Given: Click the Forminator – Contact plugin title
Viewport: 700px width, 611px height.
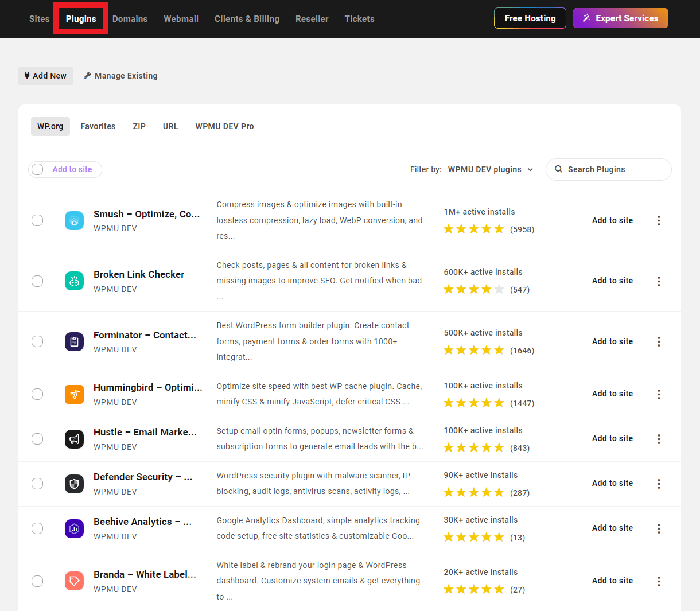Looking at the screenshot, I should (145, 335).
